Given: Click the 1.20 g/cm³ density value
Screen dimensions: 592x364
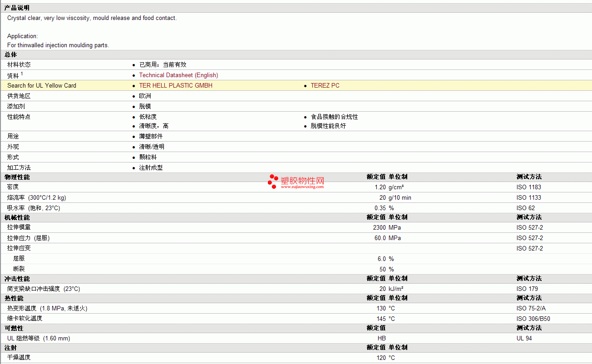Looking at the screenshot, I should point(389,187).
